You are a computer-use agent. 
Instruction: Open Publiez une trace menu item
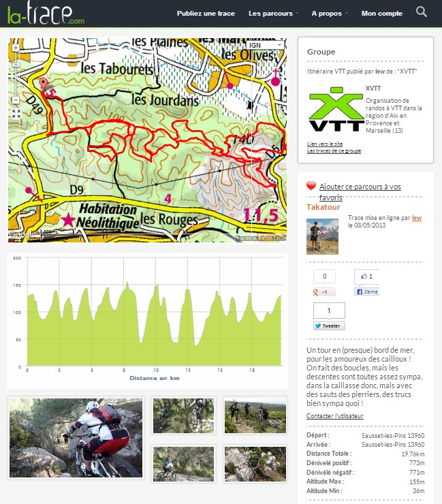click(x=206, y=14)
